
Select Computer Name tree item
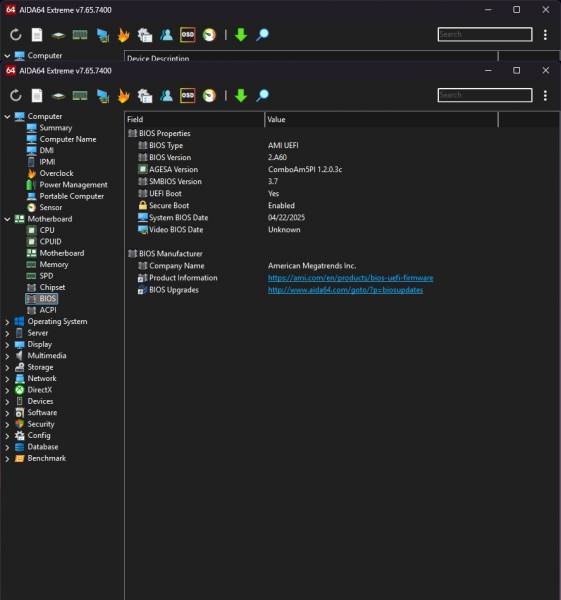68,139
